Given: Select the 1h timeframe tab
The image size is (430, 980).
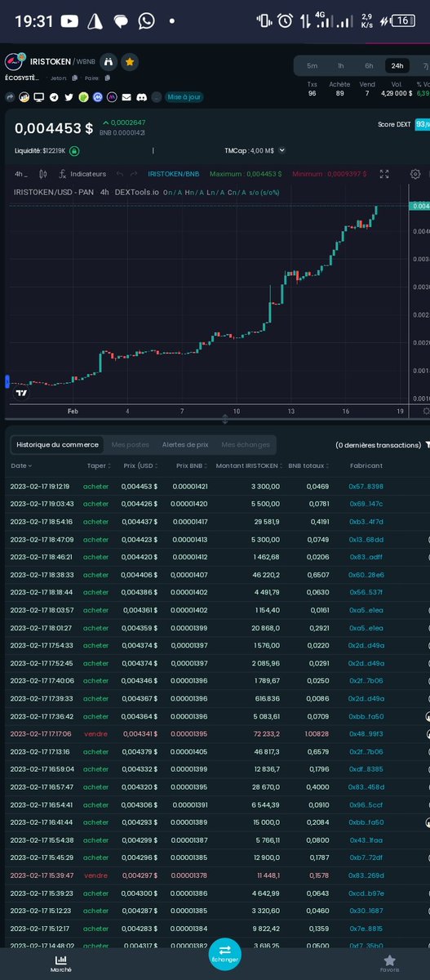Looking at the screenshot, I should (341, 65).
